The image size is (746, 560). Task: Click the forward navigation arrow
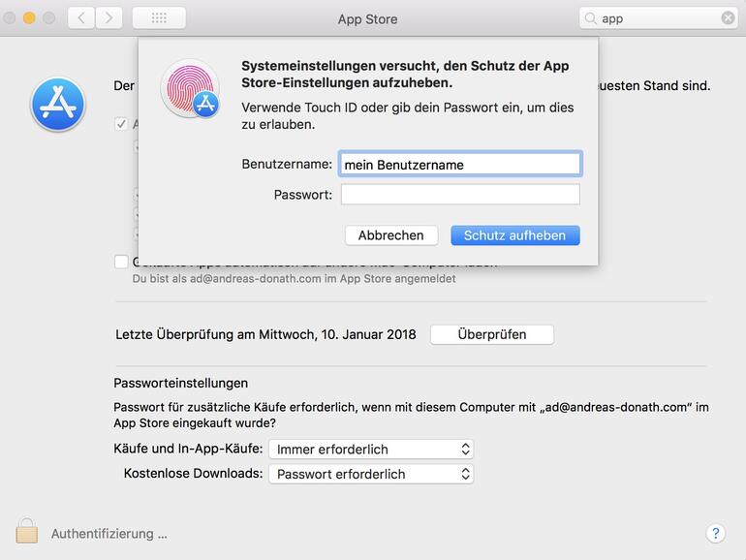[109, 18]
